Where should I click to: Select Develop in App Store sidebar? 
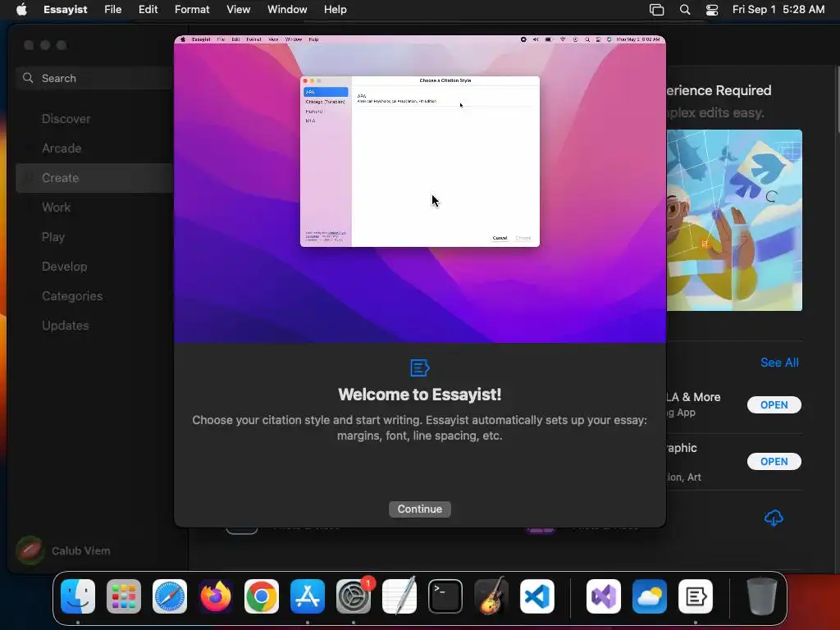pos(64,267)
